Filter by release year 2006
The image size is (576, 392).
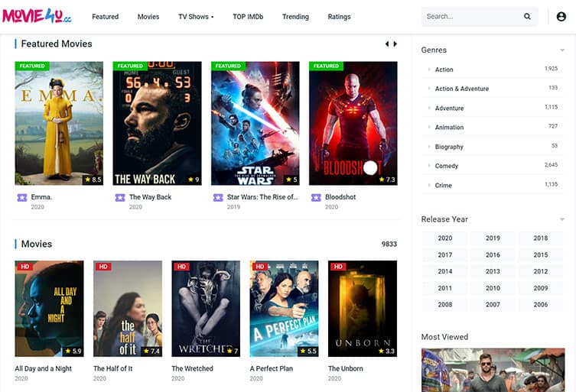point(540,304)
